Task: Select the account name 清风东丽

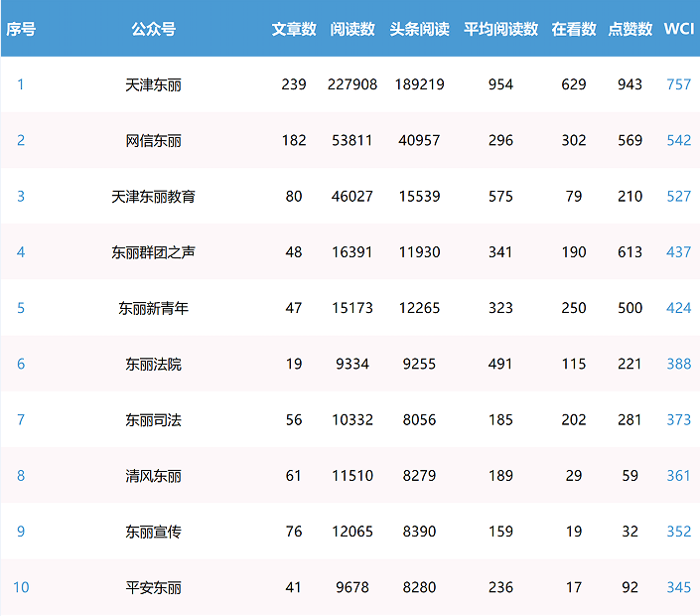Action: (154, 476)
